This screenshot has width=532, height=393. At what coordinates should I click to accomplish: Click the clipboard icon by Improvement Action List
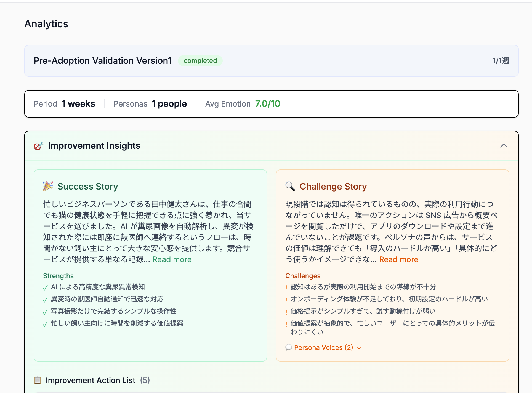[x=38, y=380]
